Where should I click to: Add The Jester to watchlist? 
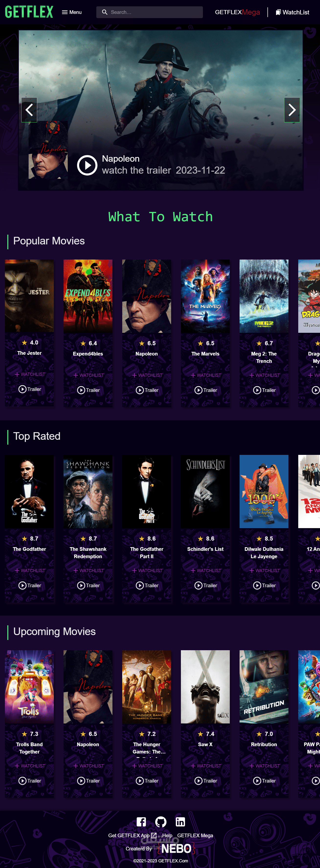30,374
